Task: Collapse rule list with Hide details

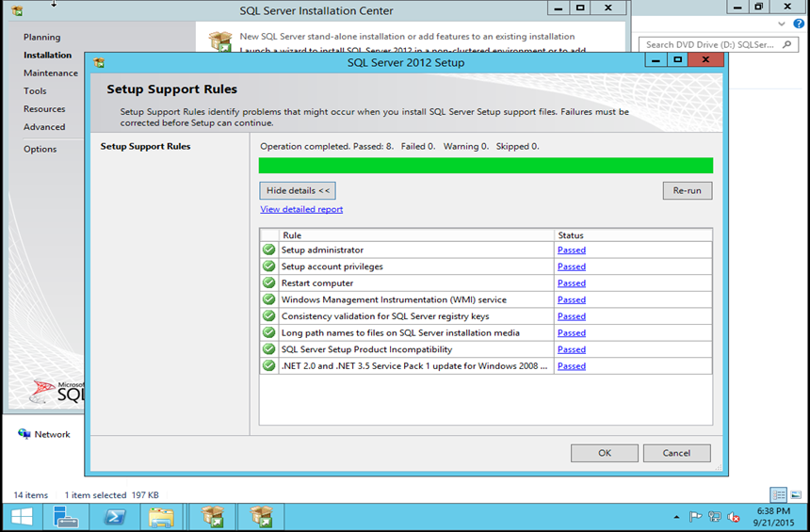Action: [x=298, y=190]
